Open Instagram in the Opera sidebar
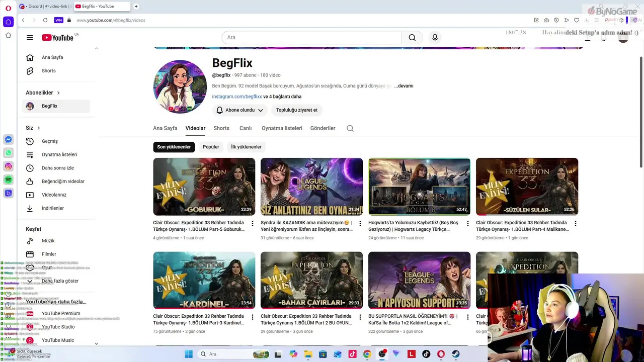644x362 pixels. tap(8, 166)
